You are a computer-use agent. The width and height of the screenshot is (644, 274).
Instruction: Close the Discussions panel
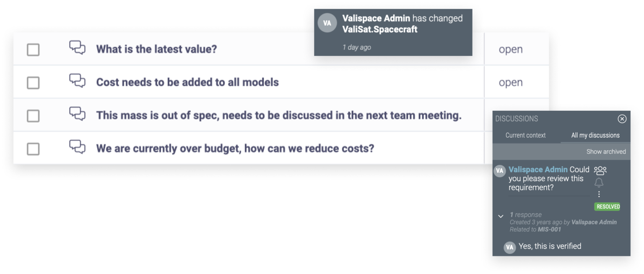pos(622,119)
